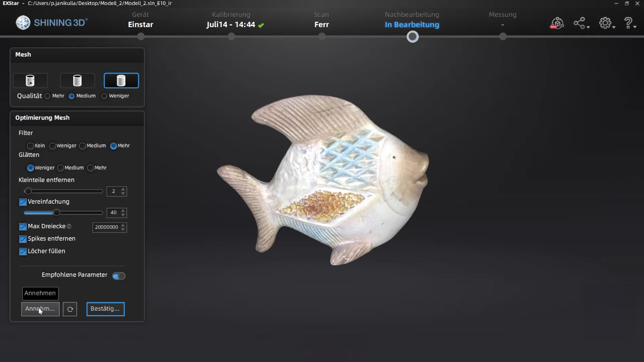Click the Vereinfachung slider handle
644x362 pixels.
point(57,213)
